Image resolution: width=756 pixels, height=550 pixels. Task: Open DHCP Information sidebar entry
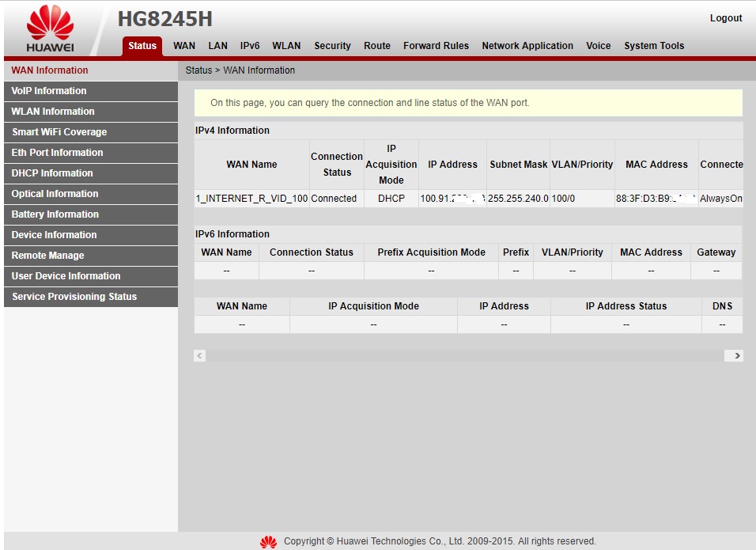52,173
